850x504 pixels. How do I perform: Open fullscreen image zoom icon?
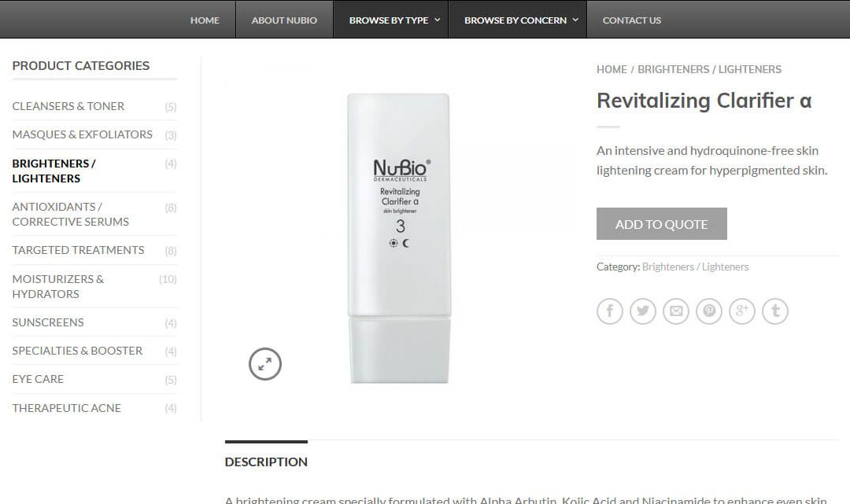pyautogui.click(x=264, y=364)
